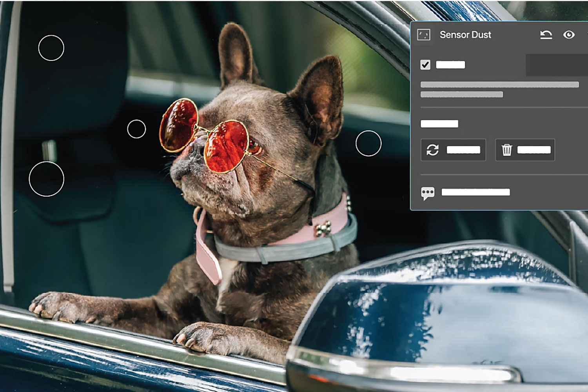Click the refresh arrows icon
Screen dimensions: 588x392
[432, 150]
